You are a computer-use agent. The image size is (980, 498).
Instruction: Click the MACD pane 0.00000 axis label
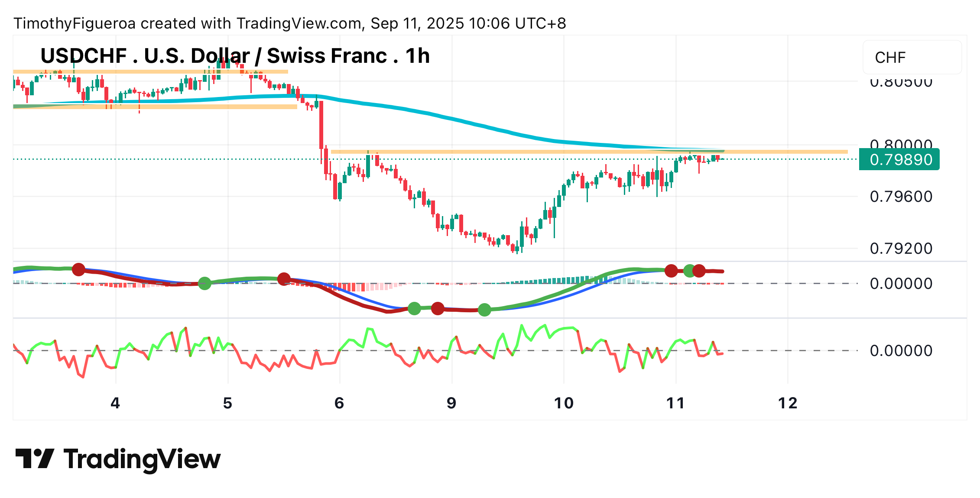point(901,284)
